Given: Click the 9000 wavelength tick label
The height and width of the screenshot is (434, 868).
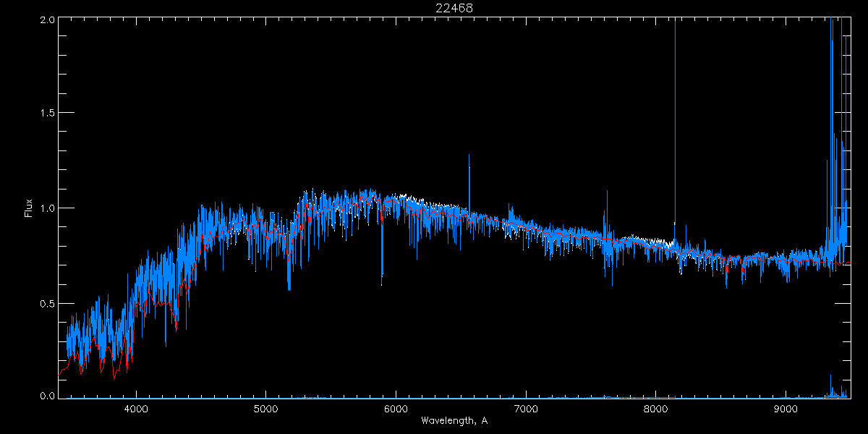Looking at the screenshot, I should 786,408.
